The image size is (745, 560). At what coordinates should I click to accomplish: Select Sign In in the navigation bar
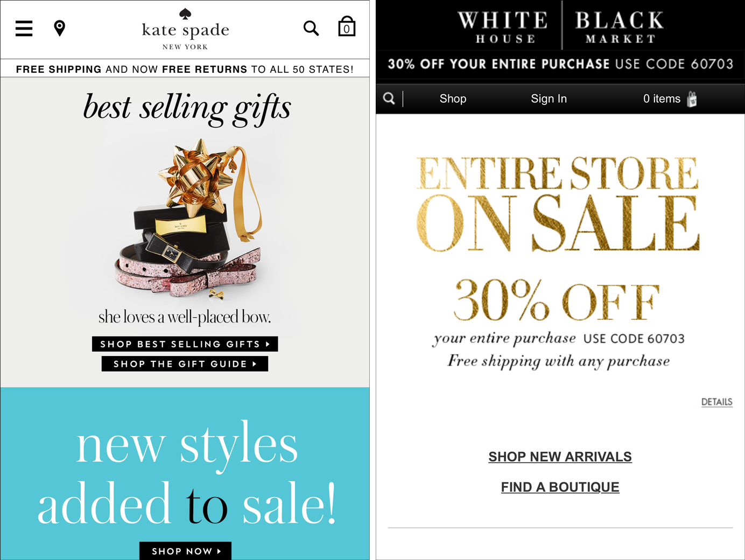coord(549,99)
